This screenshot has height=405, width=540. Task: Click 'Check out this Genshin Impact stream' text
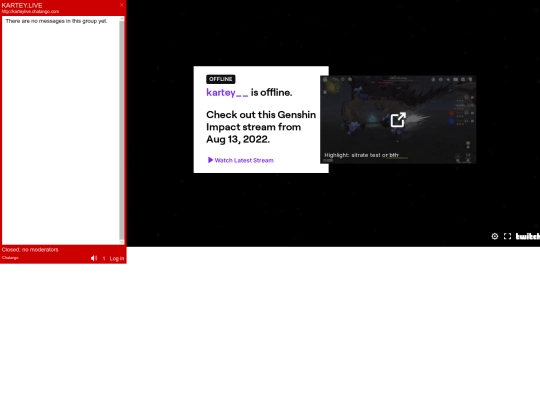(x=261, y=127)
